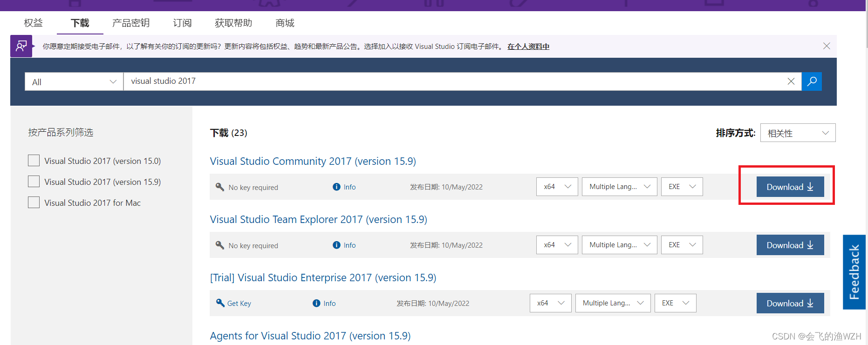This screenshot has width=868, height=345.
Task: Click the magnifier search button
Action: tap(812, 81)
